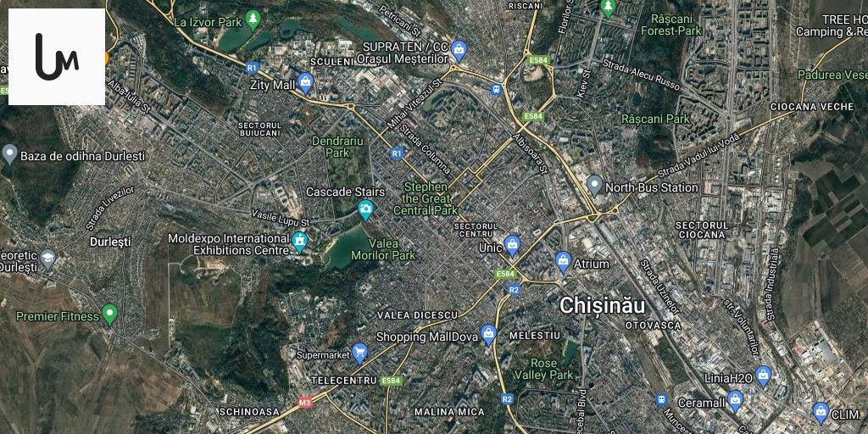Click the UM logo thumbnail
Screen dimensions: 868x434
pyautogui.click(x=57, y=57)
